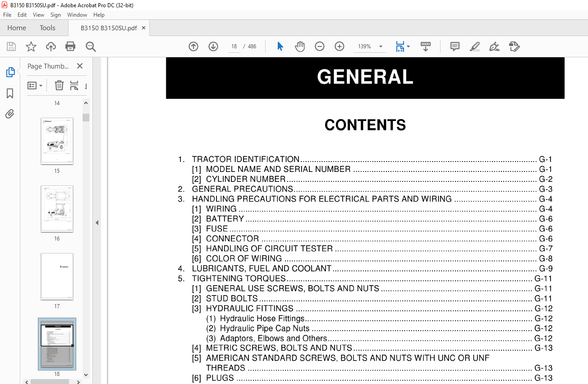Image resolution: width=588 pixels, height=384 pixels.
Task: Click STUD BOLTS contents entry
Action: (232, 298)
